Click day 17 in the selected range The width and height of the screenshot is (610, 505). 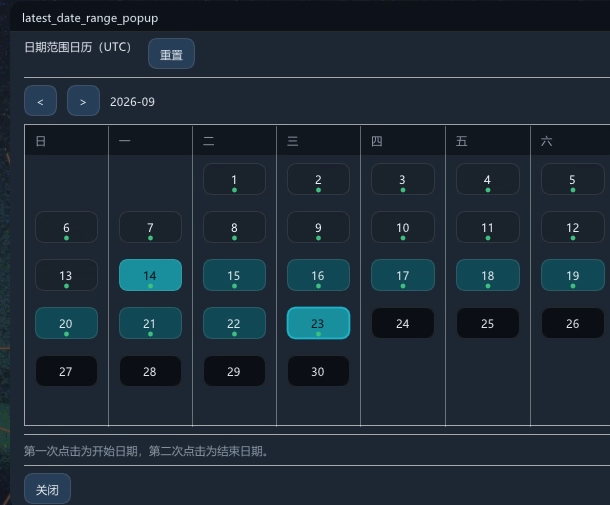(x=403, y=275)
